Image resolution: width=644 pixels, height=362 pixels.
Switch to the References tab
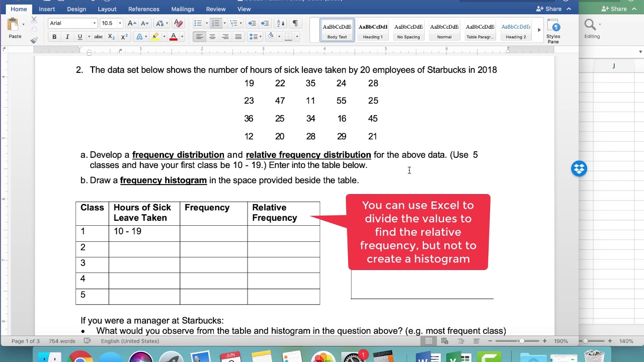point(144,9)
